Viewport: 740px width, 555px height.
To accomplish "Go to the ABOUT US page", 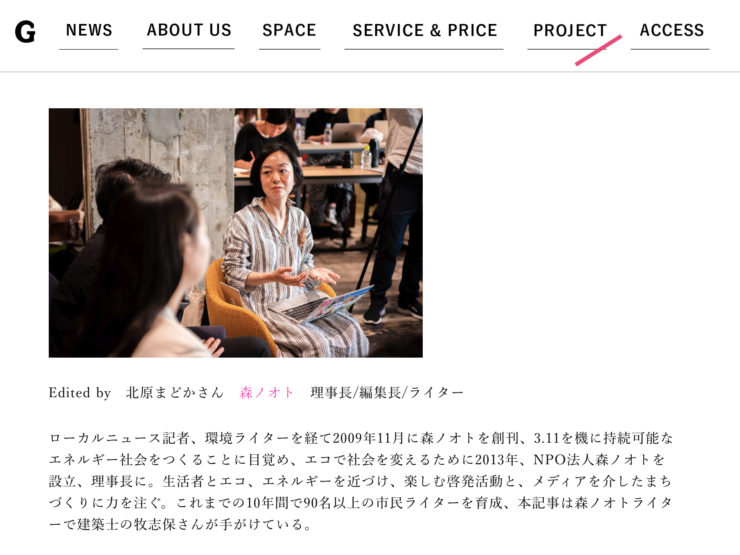I will point(189,30).
